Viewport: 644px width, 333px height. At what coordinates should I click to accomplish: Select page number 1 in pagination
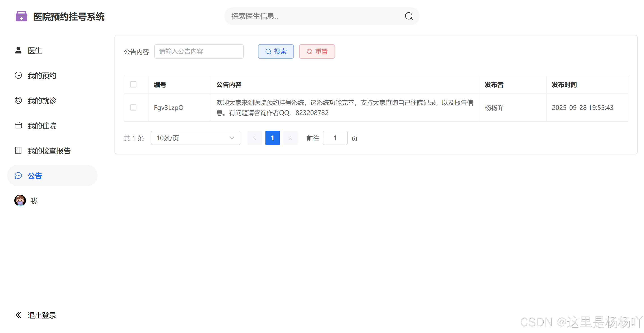tap(272, 138)
